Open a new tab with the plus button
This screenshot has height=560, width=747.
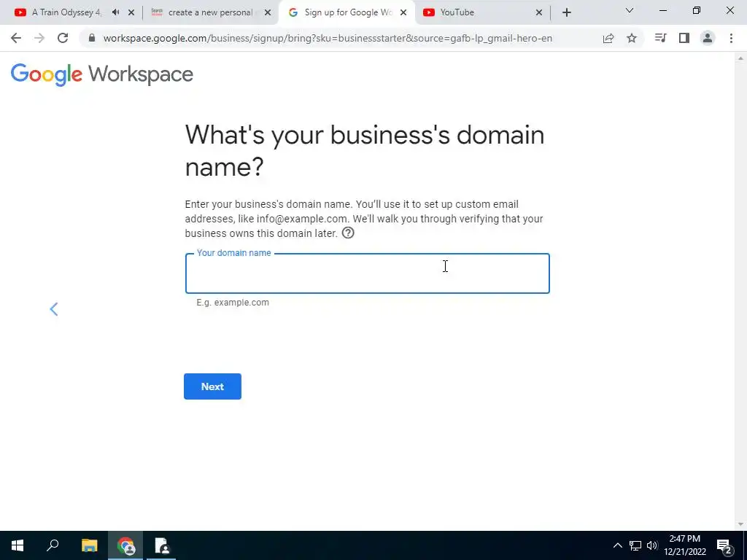[x=566, y=13]
